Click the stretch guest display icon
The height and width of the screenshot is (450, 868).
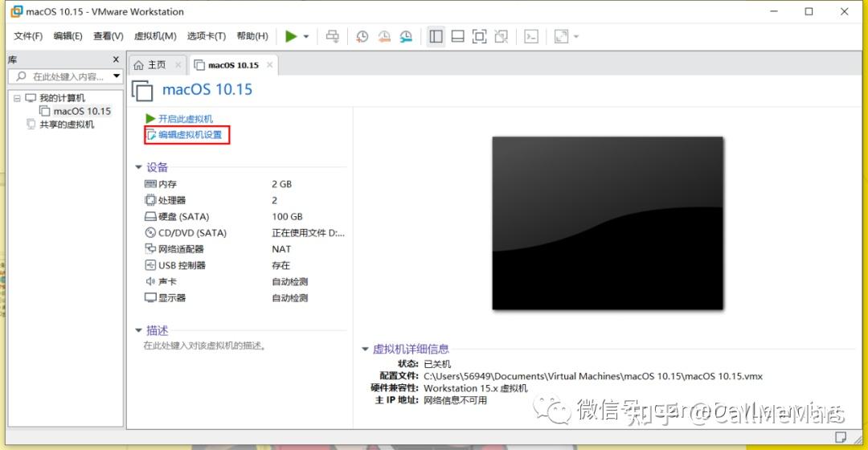(x=561, y=36)
